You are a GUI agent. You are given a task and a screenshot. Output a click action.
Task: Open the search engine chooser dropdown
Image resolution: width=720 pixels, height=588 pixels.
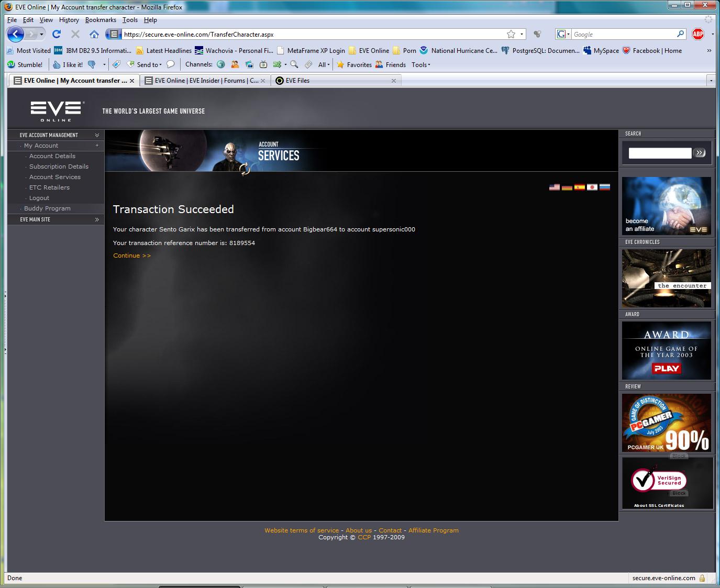click(x=563, y=34)
